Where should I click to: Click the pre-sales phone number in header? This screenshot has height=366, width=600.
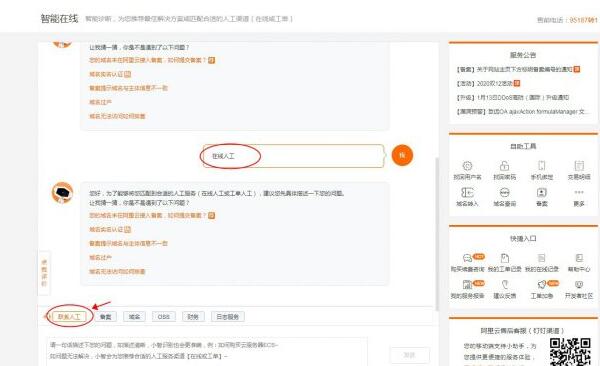click(x=583, y=20)
